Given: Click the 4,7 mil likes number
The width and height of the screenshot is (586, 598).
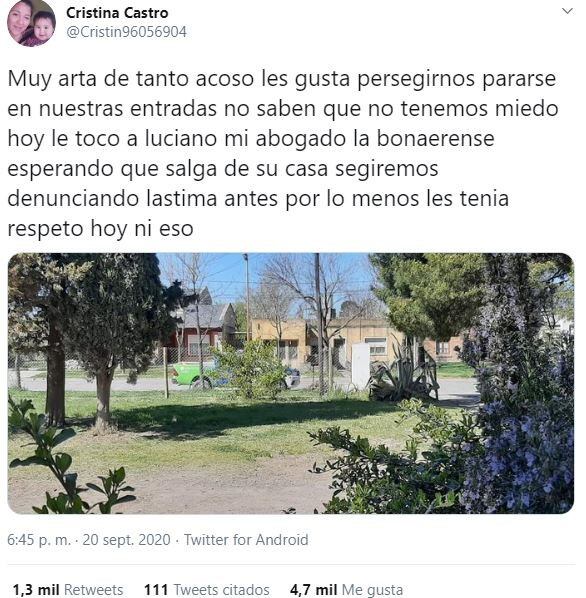Looking at the screenshot, I should [313, 589].
